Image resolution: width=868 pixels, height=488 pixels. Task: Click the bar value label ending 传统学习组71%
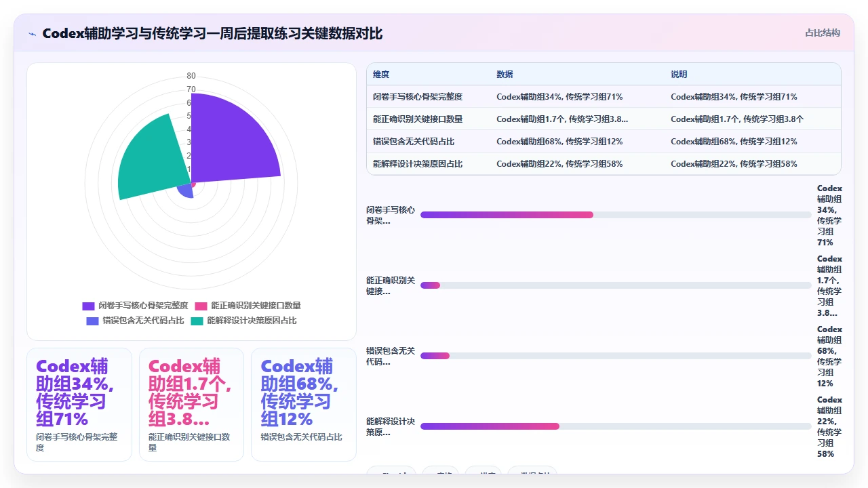829,216
